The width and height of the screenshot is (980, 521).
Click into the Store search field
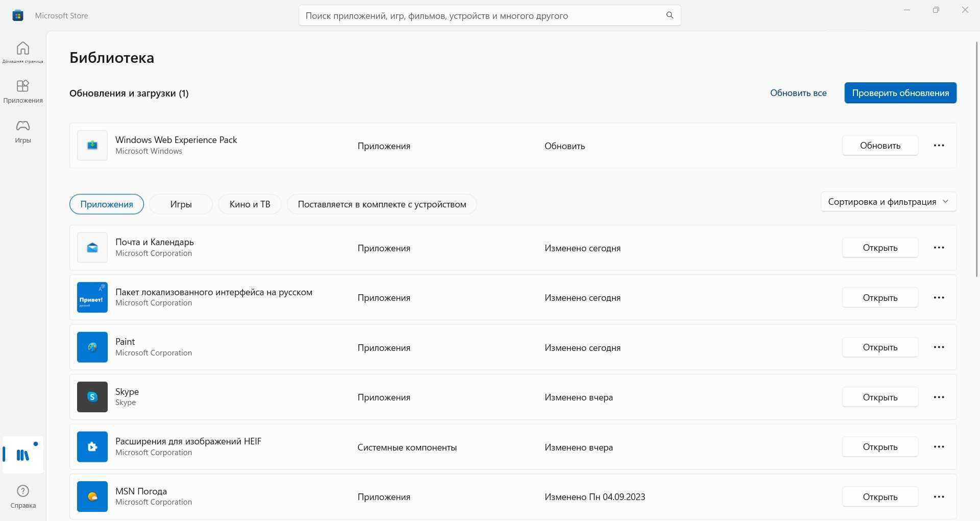point(480,16)
